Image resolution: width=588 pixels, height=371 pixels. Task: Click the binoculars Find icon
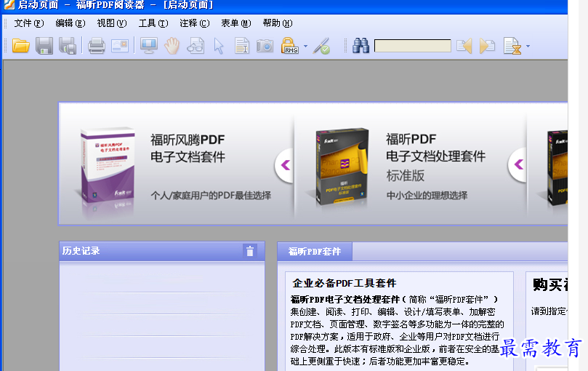pyautogui.click(x=361, y=46)
